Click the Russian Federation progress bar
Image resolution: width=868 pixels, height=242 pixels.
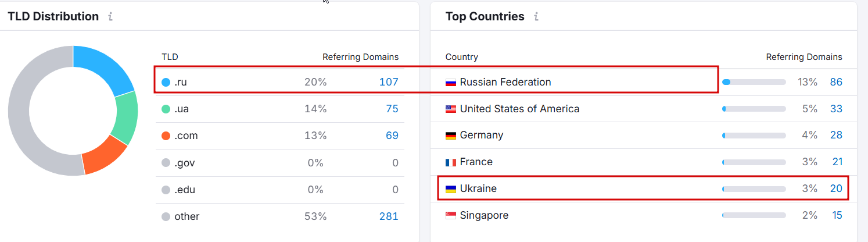[754, 82]
